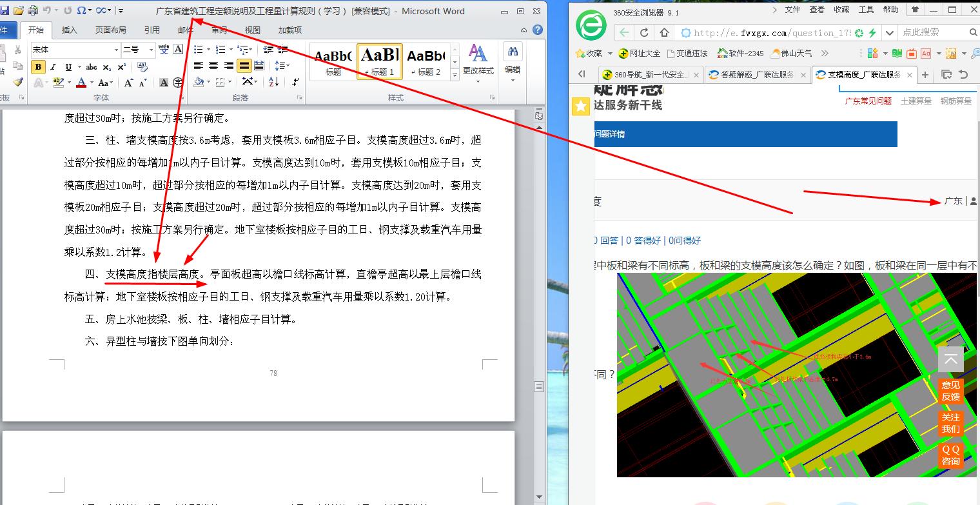980x505 pixels.
Task: Click 土建算量 link on webpage
Action: 916,101
